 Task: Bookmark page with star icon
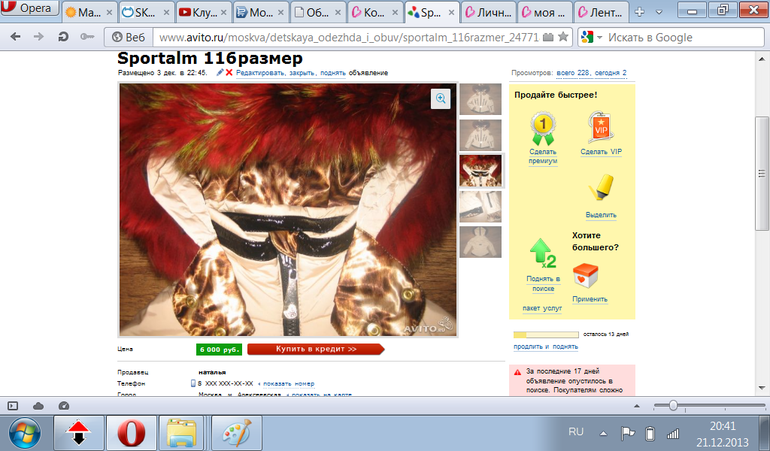[563, 37]
